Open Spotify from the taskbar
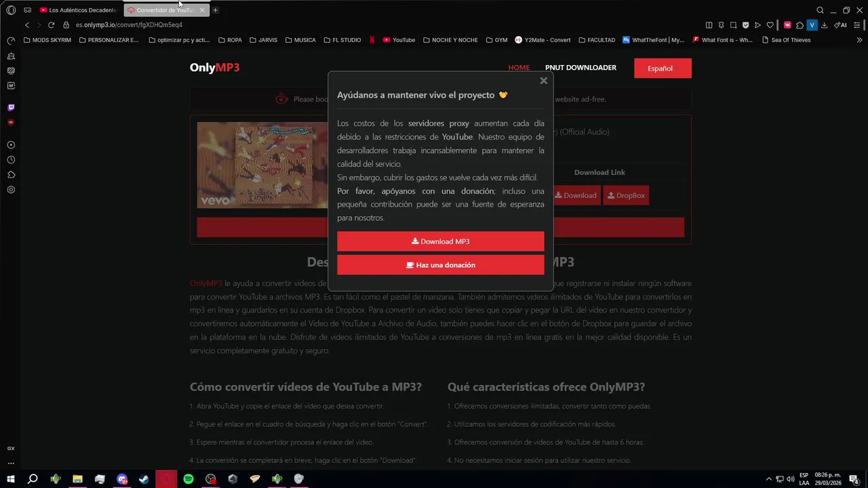The width and height of the screenshot is (868, 488). (189, 479)
